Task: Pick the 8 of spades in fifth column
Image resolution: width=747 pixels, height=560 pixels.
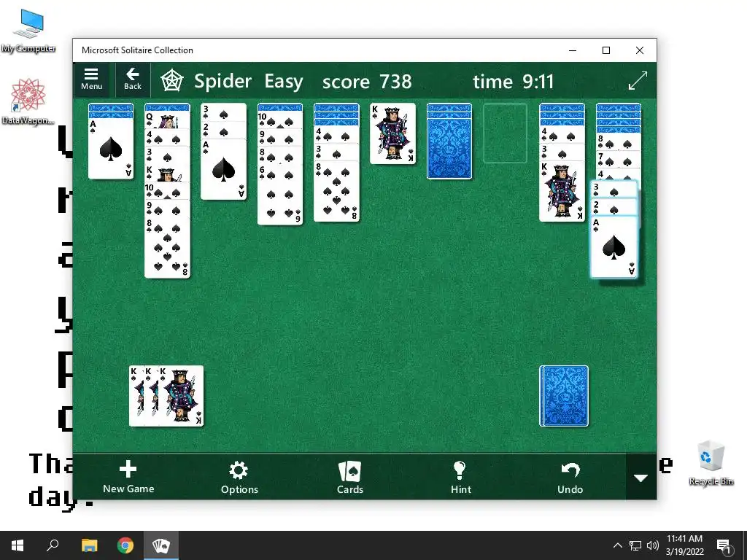Action: click(x=336, y=192)
